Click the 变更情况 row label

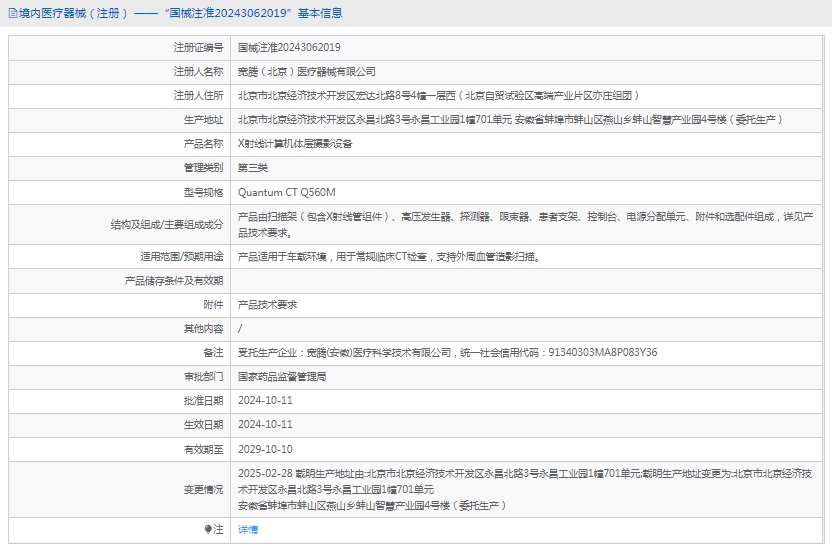[203, 490]
